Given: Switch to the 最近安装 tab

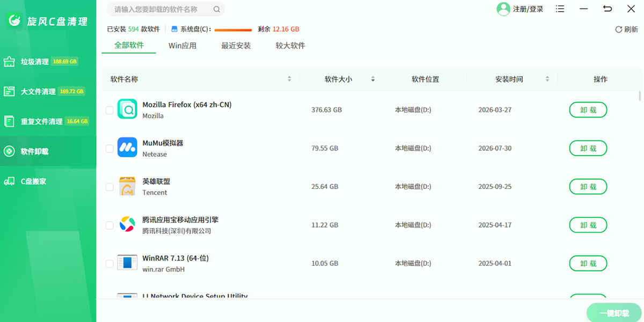Looking at the screenshot, I should pos(236,46).
